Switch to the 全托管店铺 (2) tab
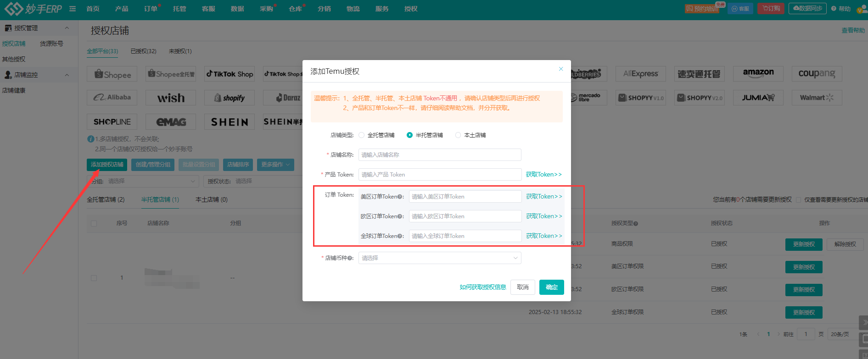This screenshot has height=359, width=868. pyautogui.click(x=106, y=200)
